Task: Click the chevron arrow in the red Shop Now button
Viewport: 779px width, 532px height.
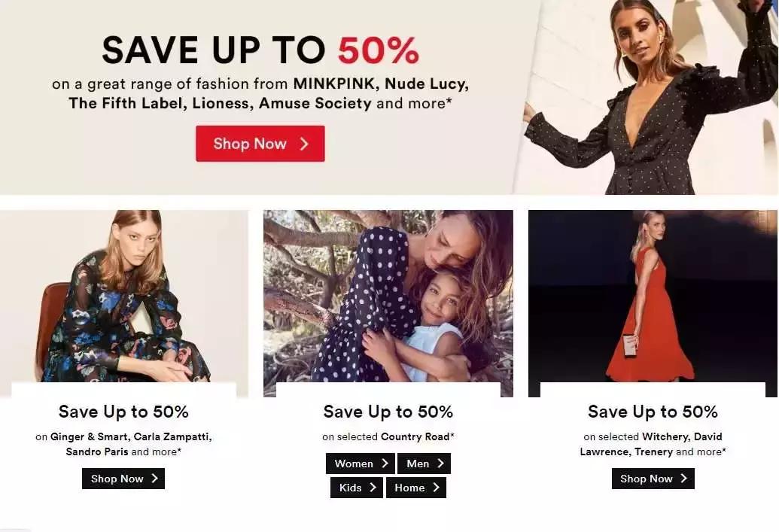Action: point(304,144)
